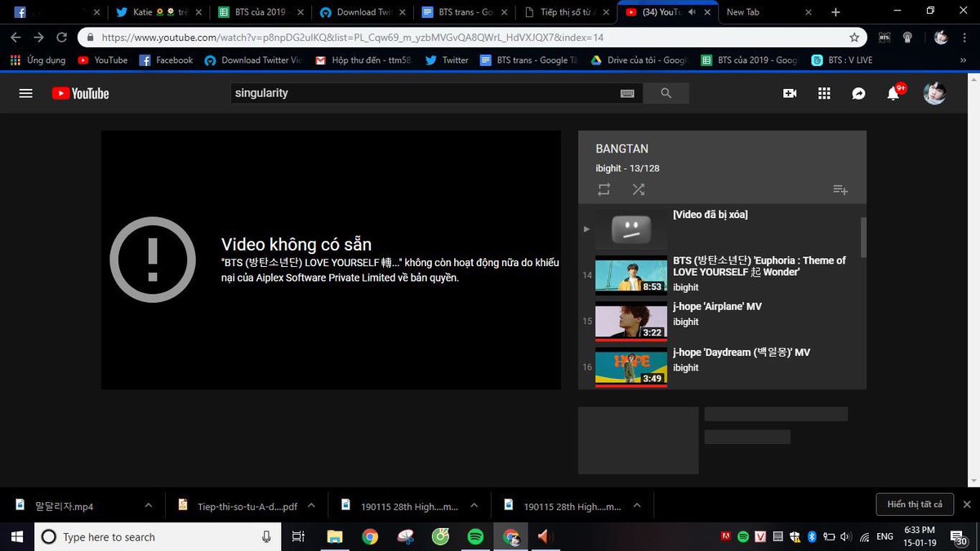Play the j-hope 'Airplane' MV thumbnail

(x=631, y=321)
